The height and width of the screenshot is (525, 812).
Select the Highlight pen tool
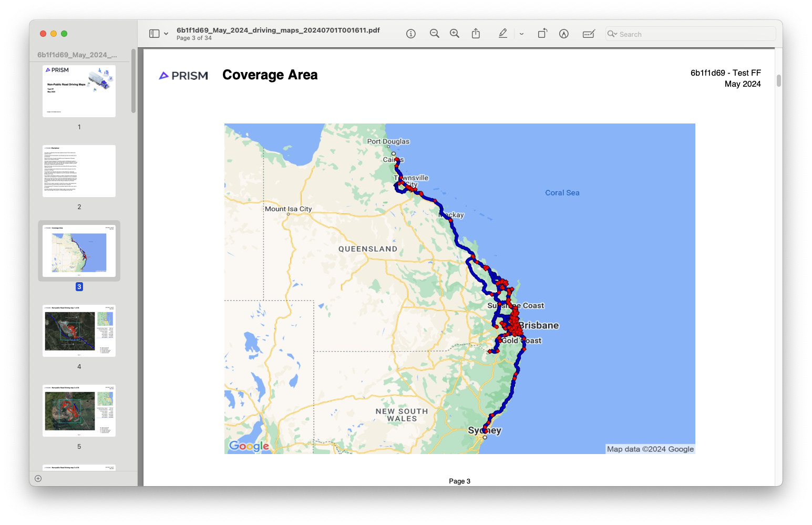click(503, 34)
